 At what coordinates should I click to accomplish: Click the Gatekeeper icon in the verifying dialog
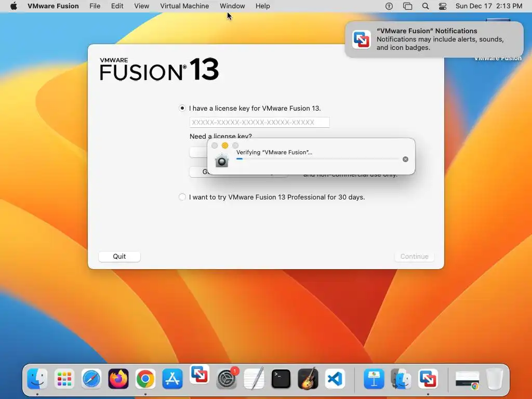(222, 160)
